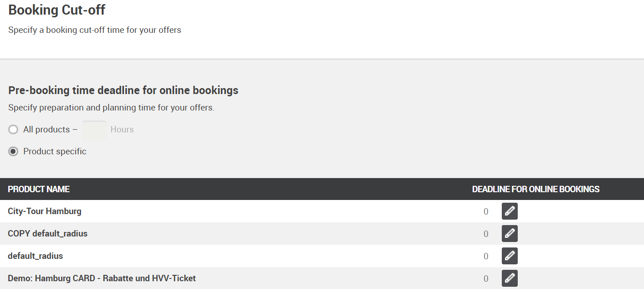Image resolution: width=644 pixels, height=289 pixels.
Task: Sort by the PRODUCT NAME column header
Action: coord(39,189)
